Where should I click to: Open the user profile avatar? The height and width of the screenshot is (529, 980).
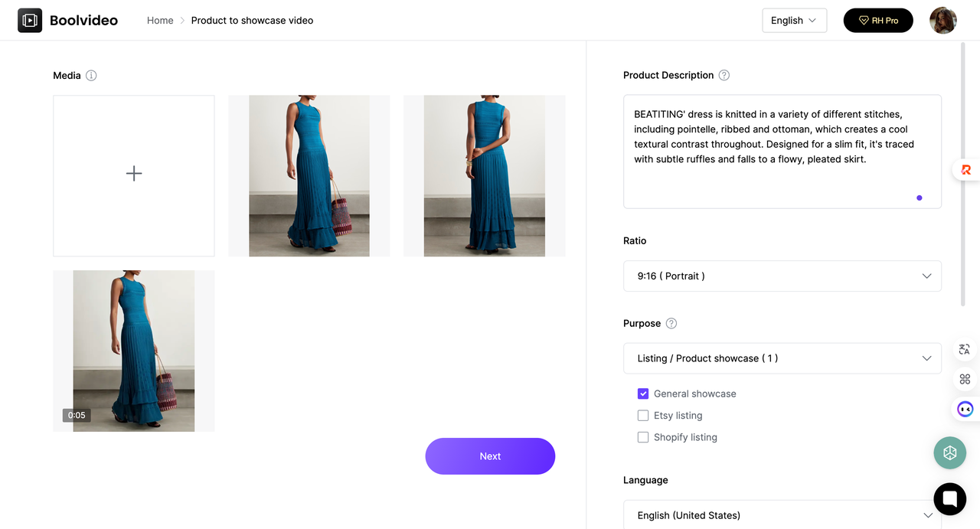pos(942,21)
